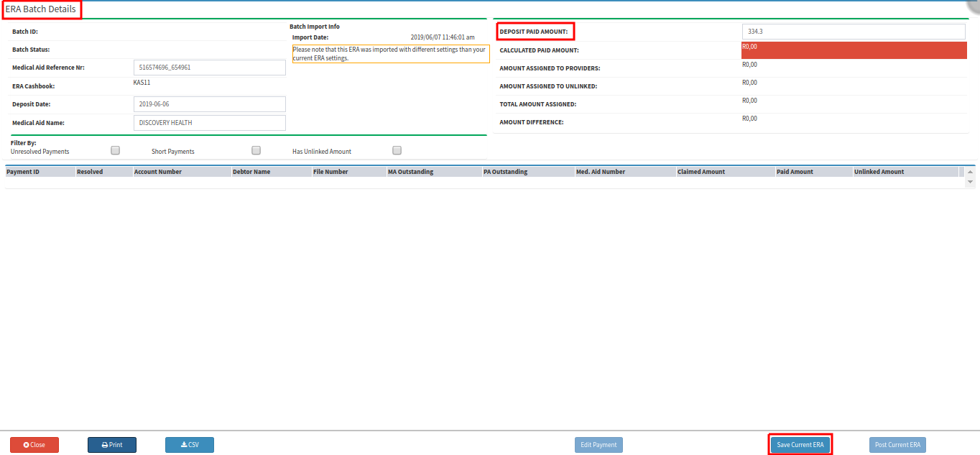The image size is (980, 455).
Task: Click the table scroll up arrow
Action: click(x=971, y=173)
